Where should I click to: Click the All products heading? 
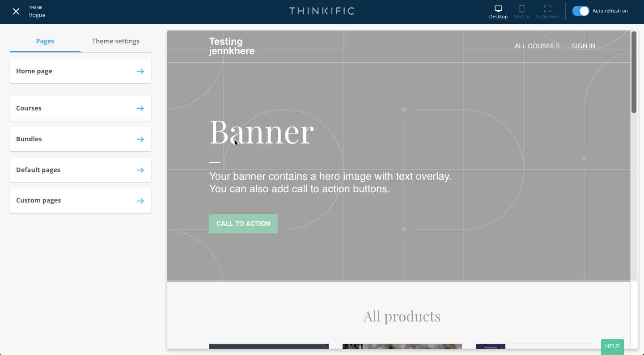coord(402,317)
